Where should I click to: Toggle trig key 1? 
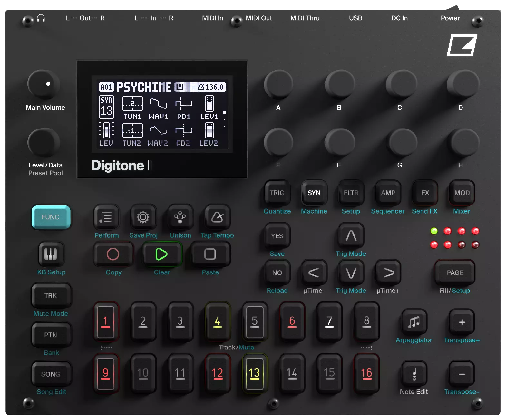pos(106,322)
